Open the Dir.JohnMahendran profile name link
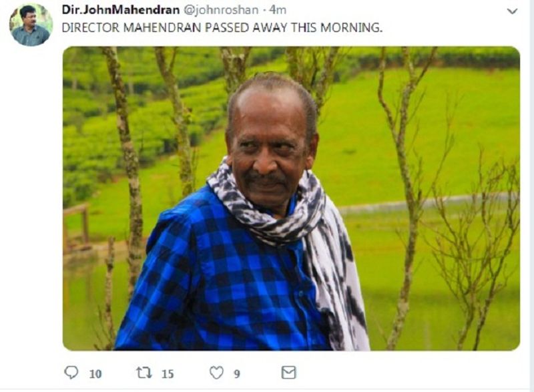This screenshot has height=392, width=534. coord(121,10)
